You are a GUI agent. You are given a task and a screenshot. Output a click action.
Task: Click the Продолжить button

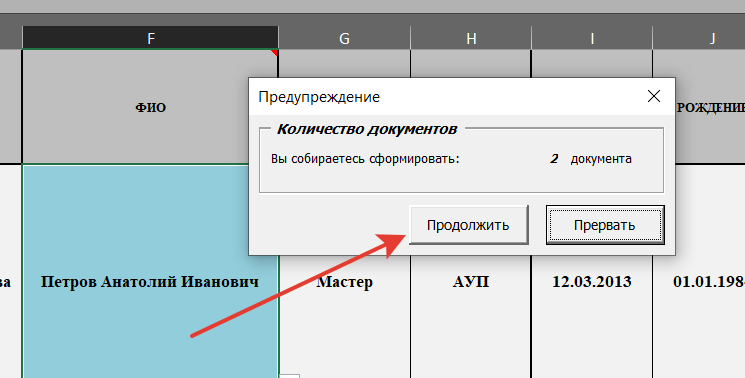click(x=468, y=225)
